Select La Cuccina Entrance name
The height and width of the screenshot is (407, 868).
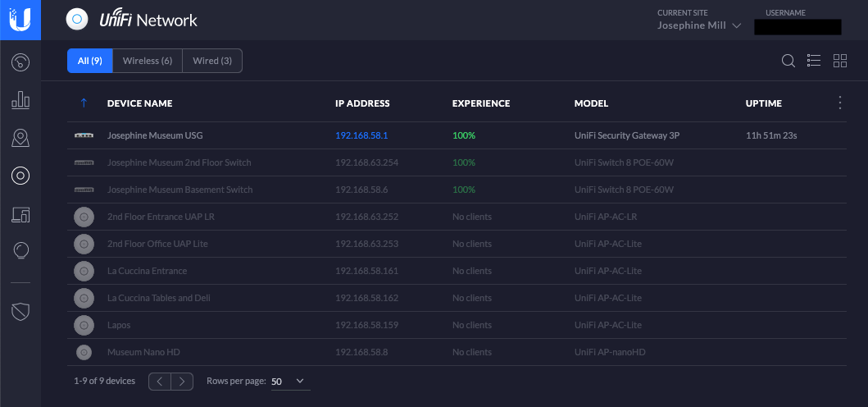click(147, 271)
